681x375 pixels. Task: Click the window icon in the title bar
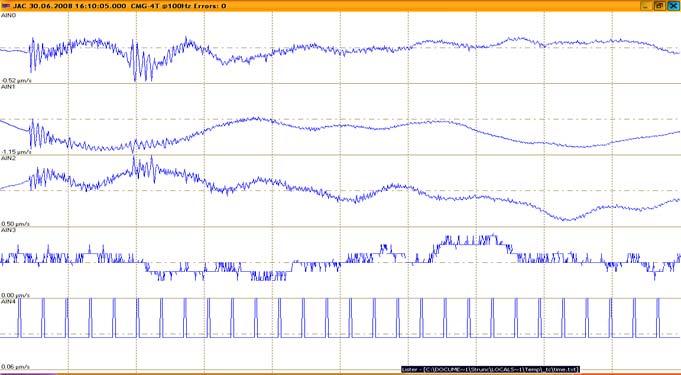pyautogui.click(x=5, y=6)
